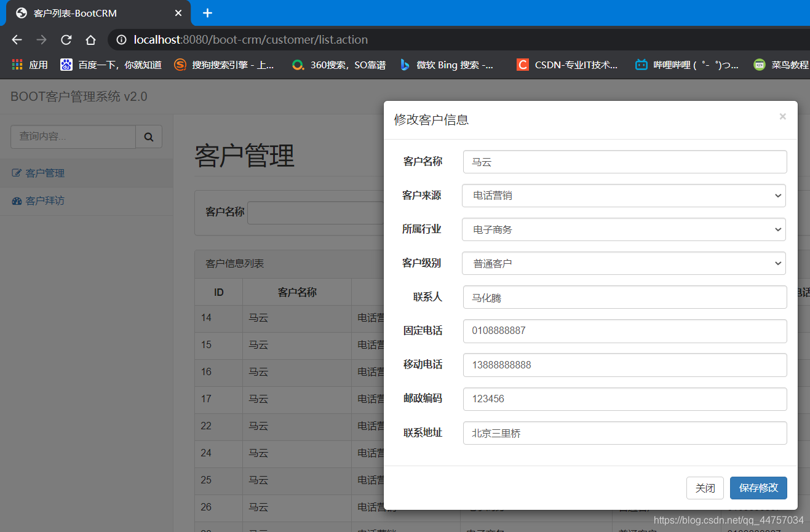The image size is (810, 532).
Task: Edit the 客户名称 field containing 马云
Action: (625, 162)
